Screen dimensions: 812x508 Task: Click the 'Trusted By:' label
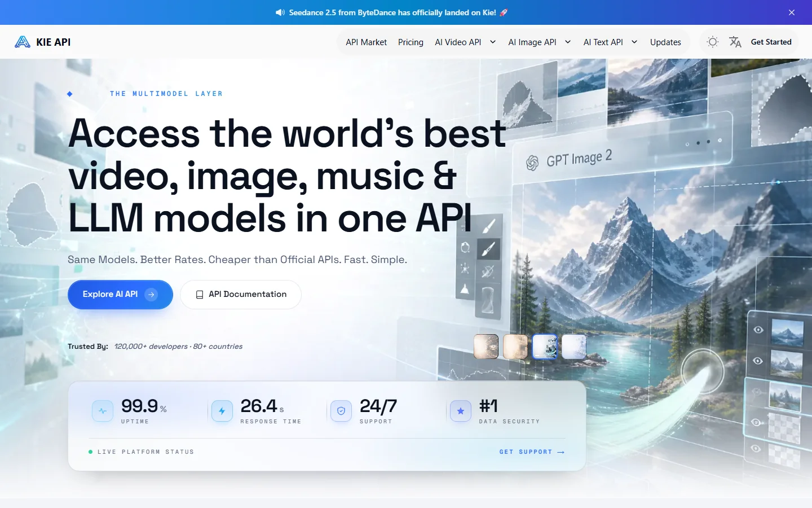[x=88, y=347]
